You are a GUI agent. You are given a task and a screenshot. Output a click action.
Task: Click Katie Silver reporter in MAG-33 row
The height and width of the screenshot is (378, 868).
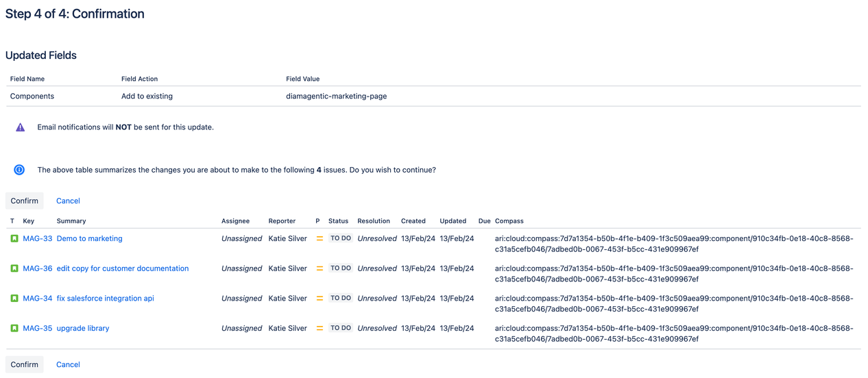click(x=288, y=238)
